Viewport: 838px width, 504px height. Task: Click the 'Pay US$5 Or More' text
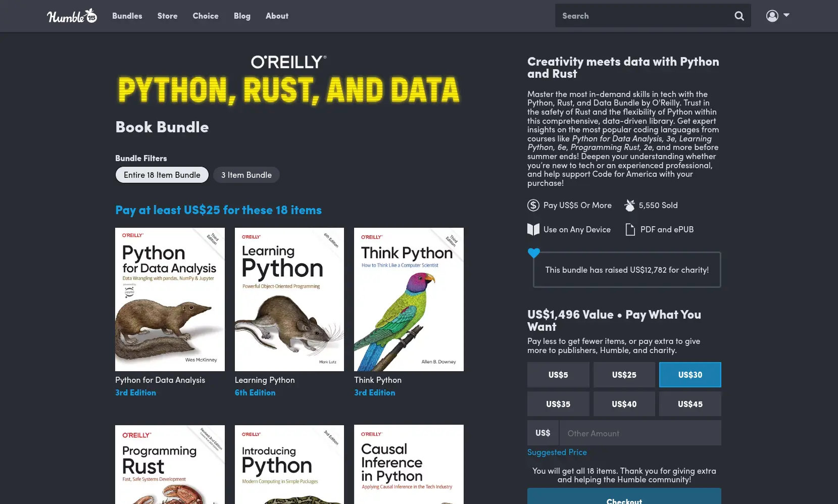(x=577, y=206)
